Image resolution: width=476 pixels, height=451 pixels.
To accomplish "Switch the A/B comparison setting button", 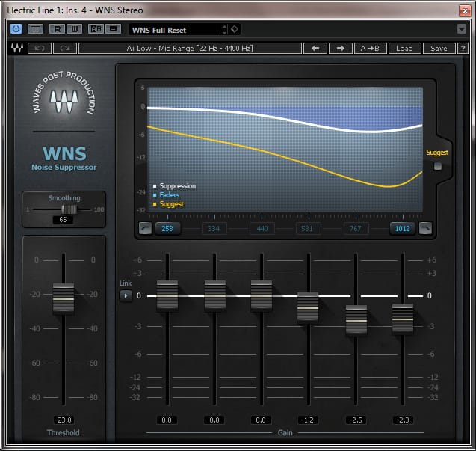I will [x=96, y=29].
